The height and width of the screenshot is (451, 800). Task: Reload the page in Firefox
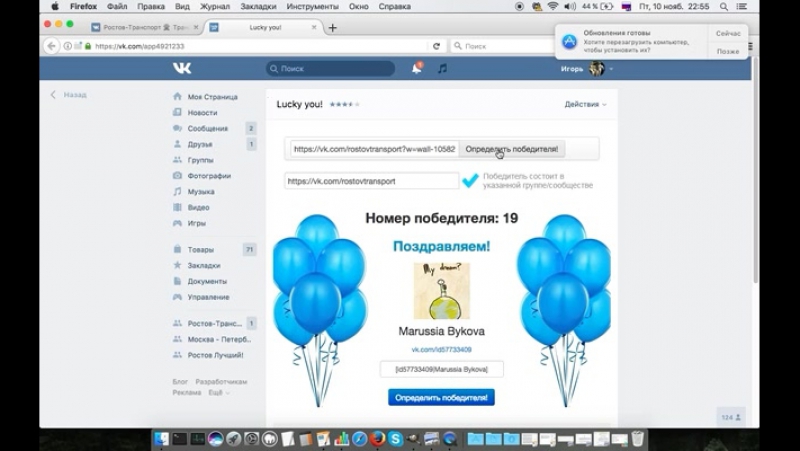436,46
